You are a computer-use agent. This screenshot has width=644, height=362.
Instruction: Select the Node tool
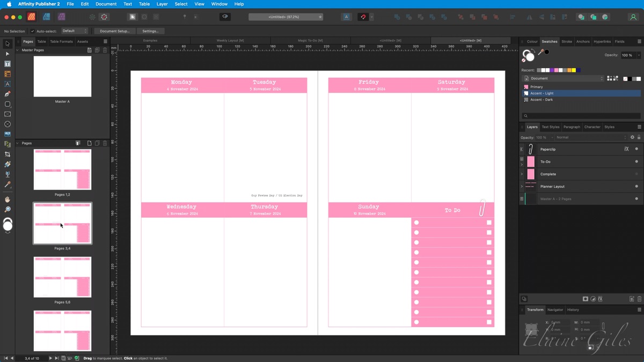pyautogui.click(x=8, y=54)
